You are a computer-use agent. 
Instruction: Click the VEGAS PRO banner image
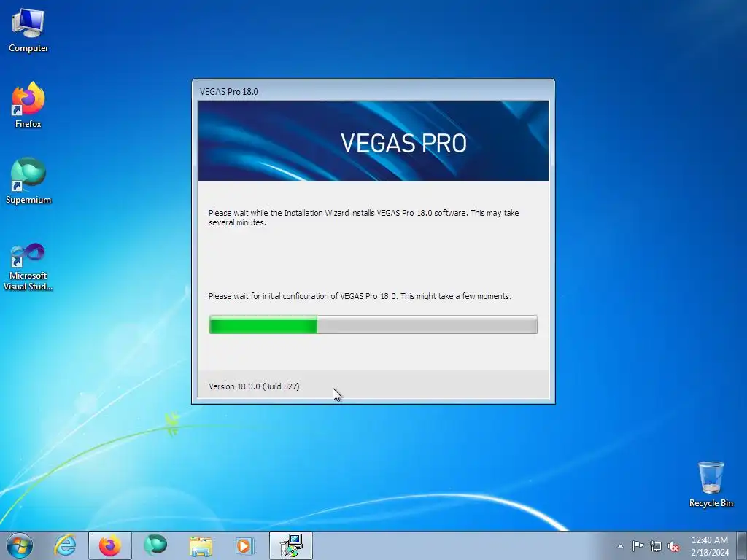point(373,141)
